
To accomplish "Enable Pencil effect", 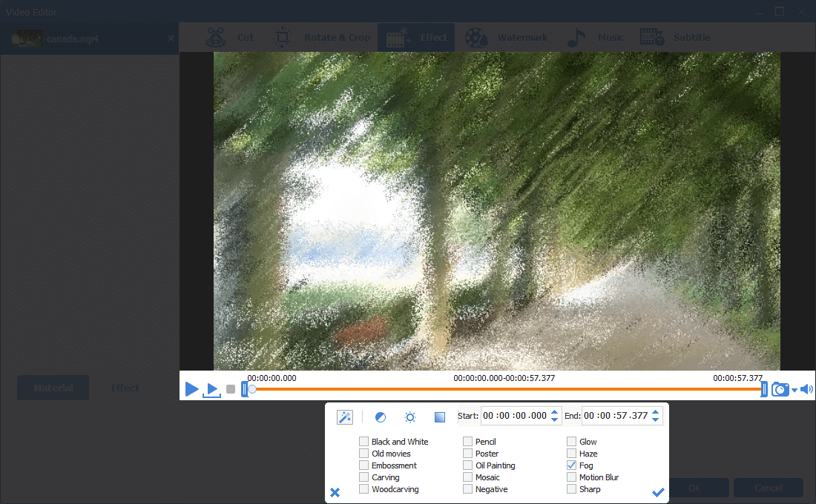I will coord(467,442).
